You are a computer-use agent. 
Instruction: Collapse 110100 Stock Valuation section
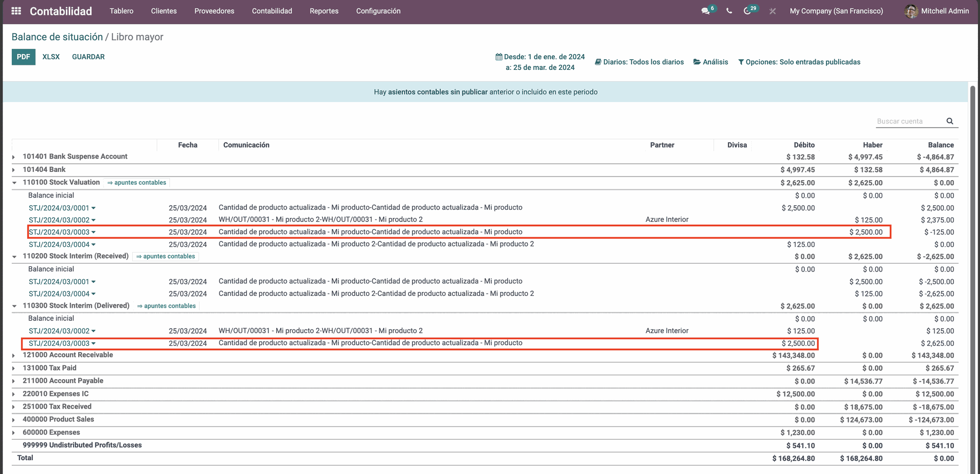click(x=14, y=182)
